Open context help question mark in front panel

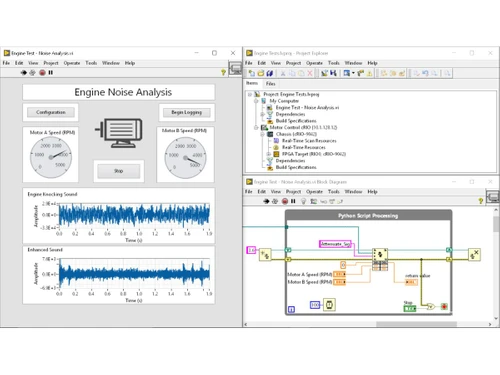tap(223, 72)
